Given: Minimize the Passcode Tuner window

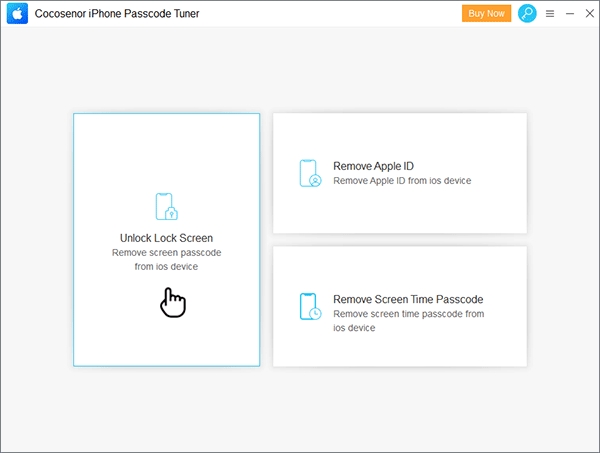Looking at the screenshot, I should (570, 14).
